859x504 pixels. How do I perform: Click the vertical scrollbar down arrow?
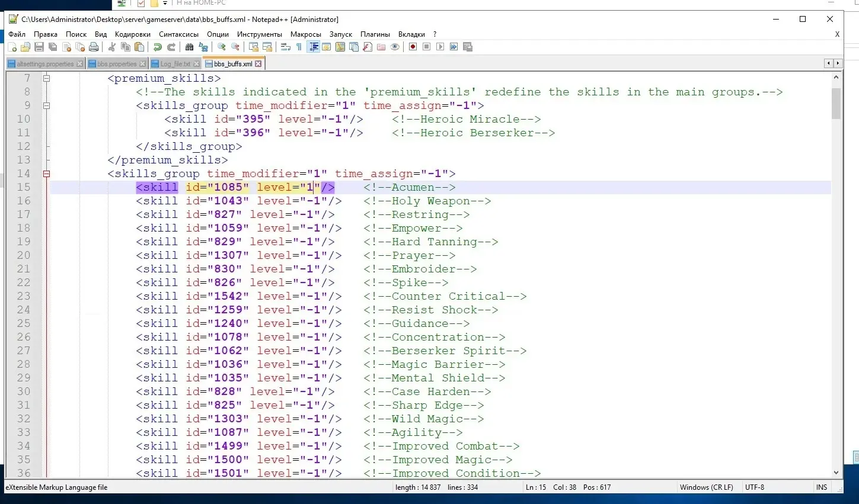836,473
